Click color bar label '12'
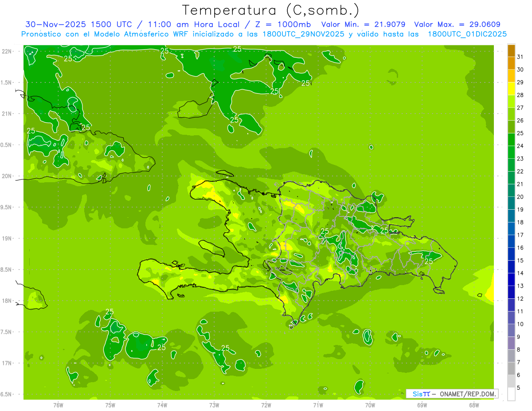 tap(520, 298)
